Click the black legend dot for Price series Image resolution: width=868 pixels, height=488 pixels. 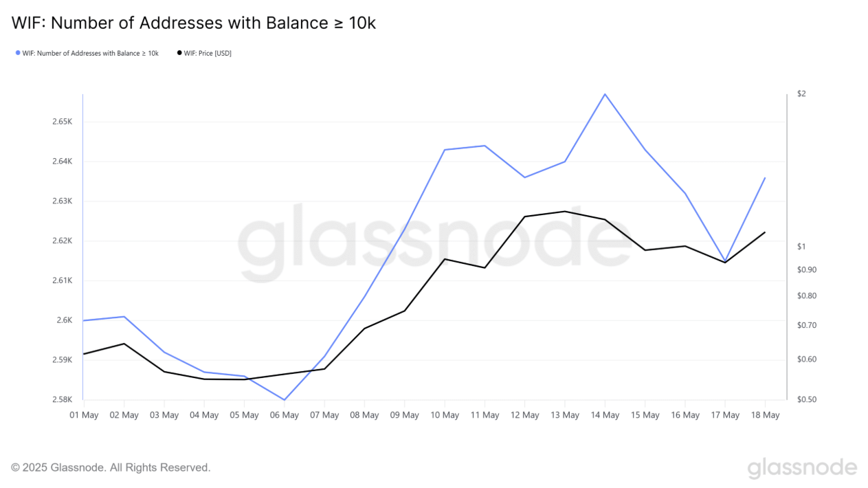(180, 53)
